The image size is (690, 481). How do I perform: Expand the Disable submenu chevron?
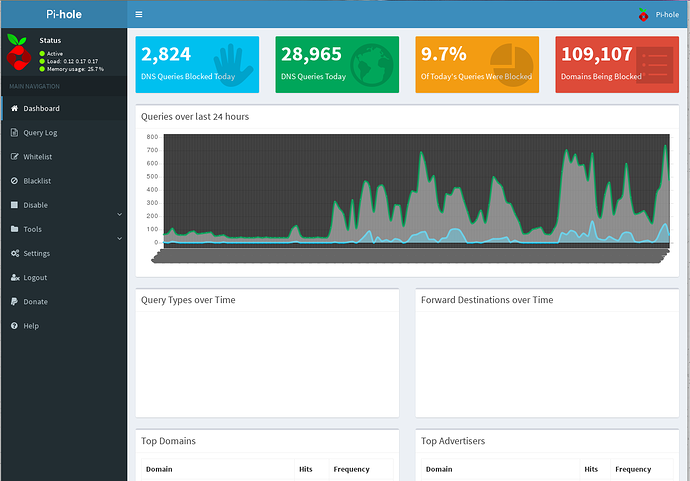click(x=119, y=214)
